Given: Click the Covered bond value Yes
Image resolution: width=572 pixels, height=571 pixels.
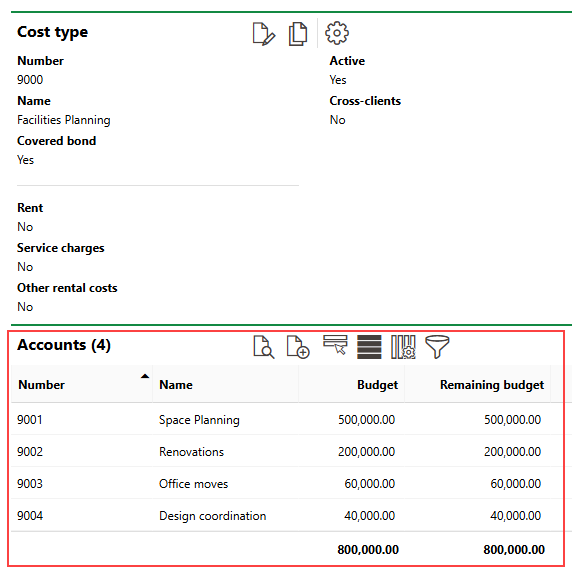Looking at the screenshot, I should (x=25, y=160).
